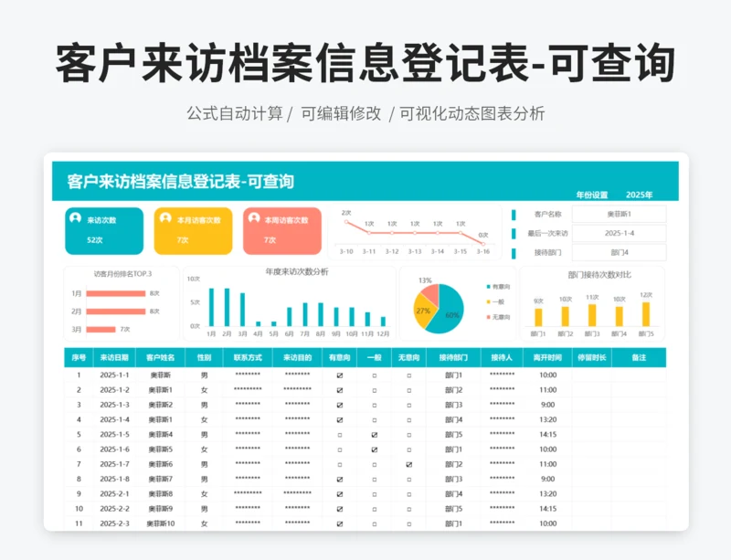Click the 3-10 point on weekly line chart
Screen dimensions: 731x560
pyautogui.click(x=346, y=222)
